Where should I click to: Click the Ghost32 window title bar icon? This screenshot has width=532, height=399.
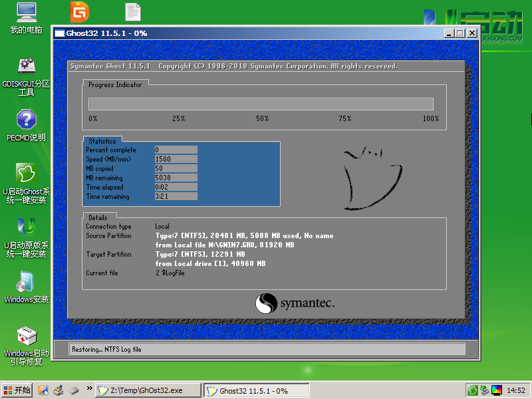(x=60, y=33)
